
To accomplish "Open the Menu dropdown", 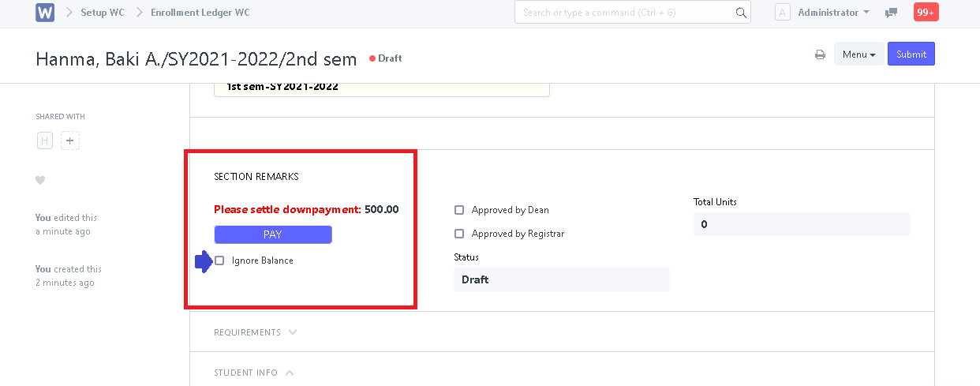I will click(x=858, y=54).
